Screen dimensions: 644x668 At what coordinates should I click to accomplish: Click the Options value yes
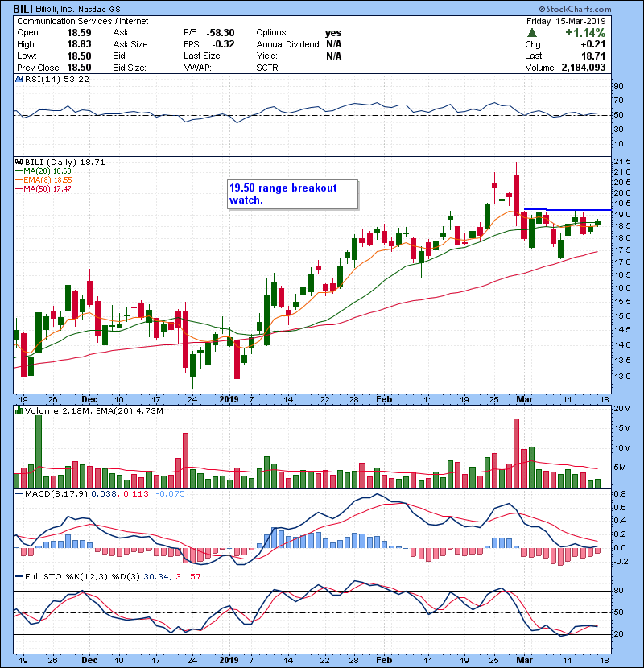333,33
